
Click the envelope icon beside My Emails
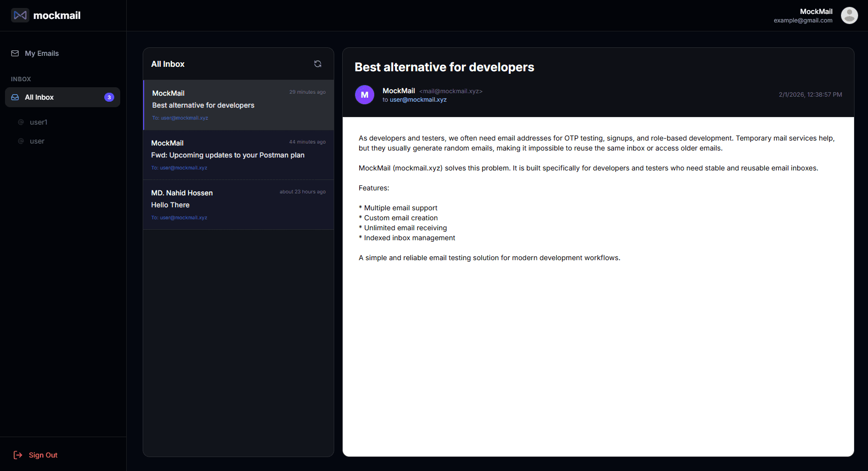pyautogui.click(x=15, y=53)
